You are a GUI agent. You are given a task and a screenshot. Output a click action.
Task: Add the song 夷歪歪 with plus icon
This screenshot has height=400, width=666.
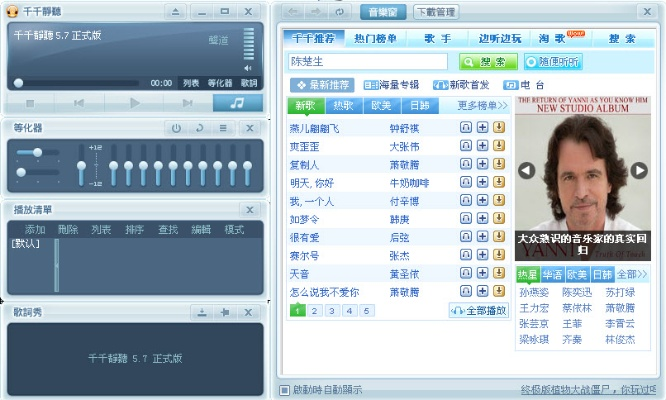click(482, 146)
